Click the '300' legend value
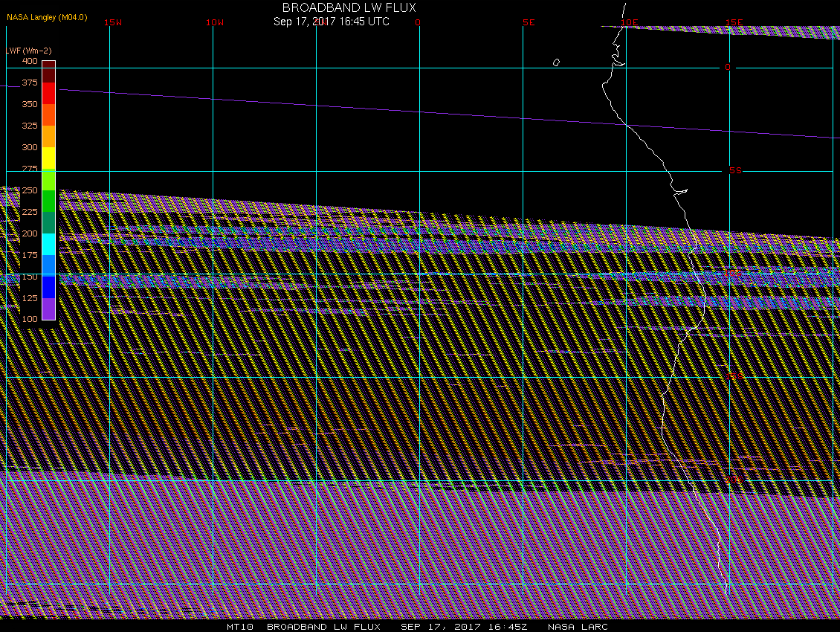This screenshot has width=840, height=632. (x=30, y=147)
